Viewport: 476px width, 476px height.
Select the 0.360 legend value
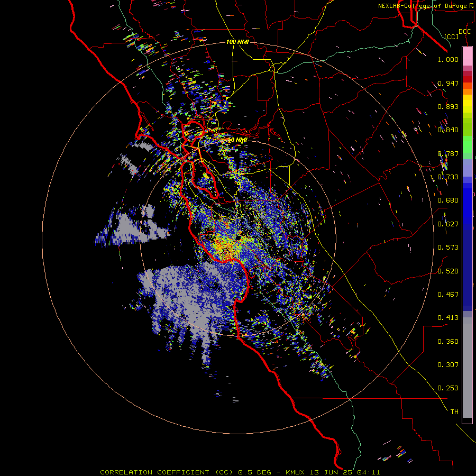[448, 342]
